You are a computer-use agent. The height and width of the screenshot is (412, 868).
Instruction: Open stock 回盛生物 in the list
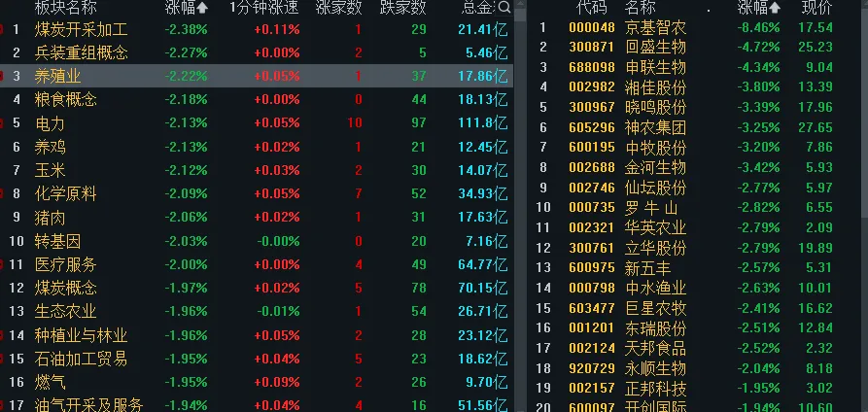(655, 47)
